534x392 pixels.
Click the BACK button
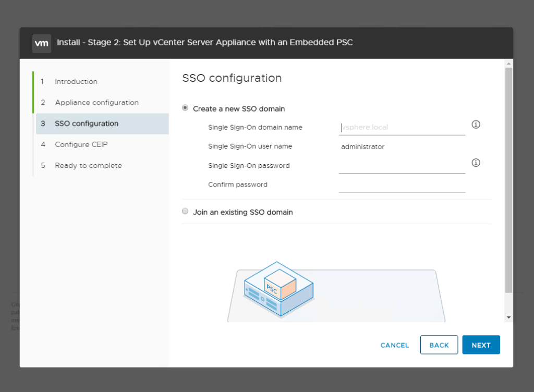pos(439,345)
